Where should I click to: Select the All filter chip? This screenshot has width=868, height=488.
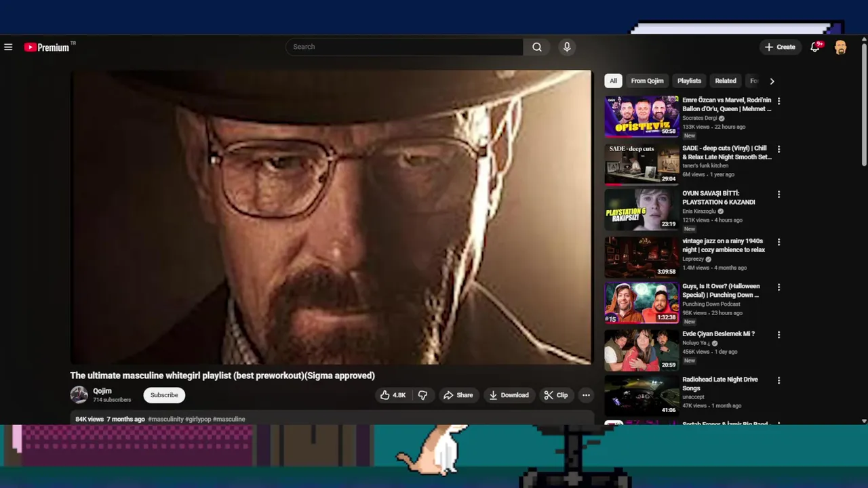613,81
